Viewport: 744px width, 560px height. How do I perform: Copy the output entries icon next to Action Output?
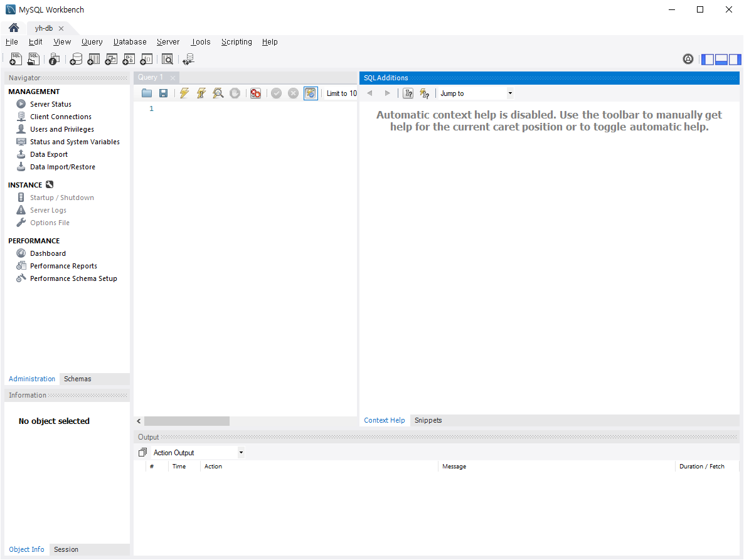142,452
